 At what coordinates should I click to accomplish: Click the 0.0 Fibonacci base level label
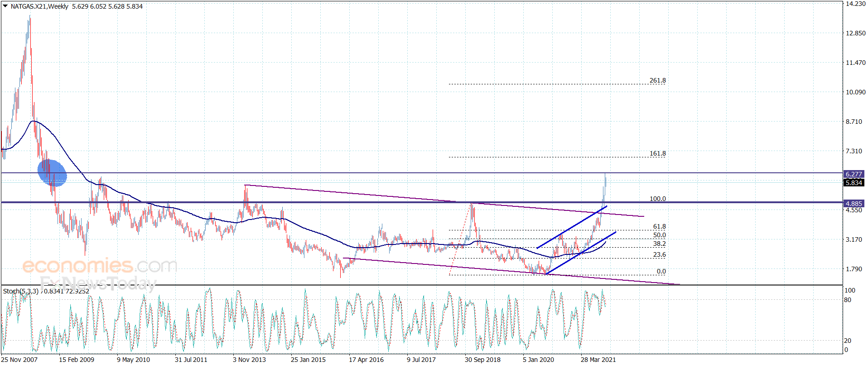click(661, 271)
